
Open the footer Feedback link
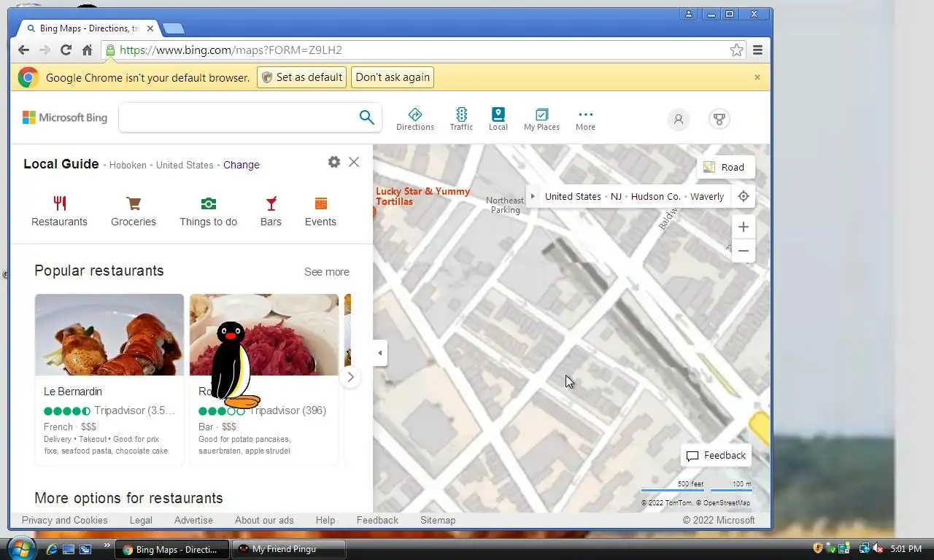coord(377,520)
